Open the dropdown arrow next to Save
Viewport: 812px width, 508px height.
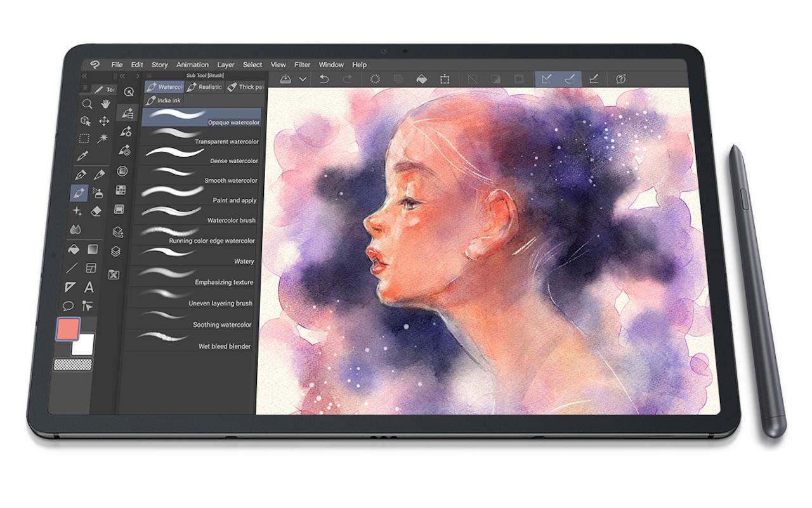click(x=303, y=79)
